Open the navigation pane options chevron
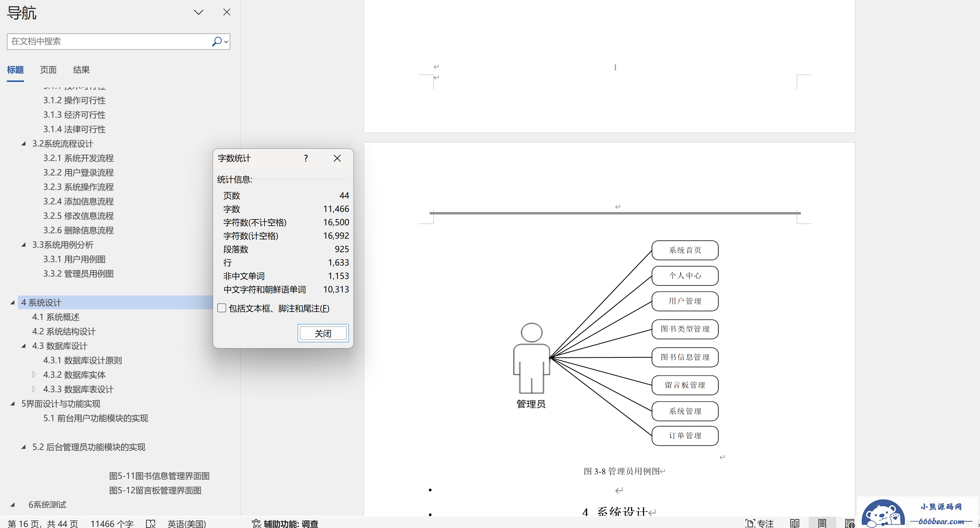Image resolution: width=980 pixels, height=528 pixels. [199, 12]
